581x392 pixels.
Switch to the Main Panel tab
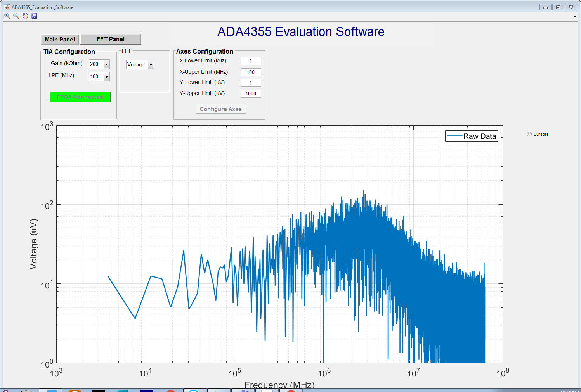[60, 40]
